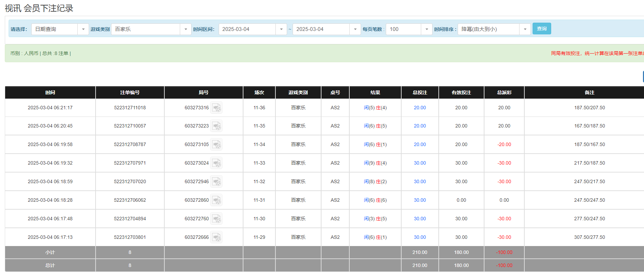
Task: Open the end date dropdown arrow
Action: point(355,29)
